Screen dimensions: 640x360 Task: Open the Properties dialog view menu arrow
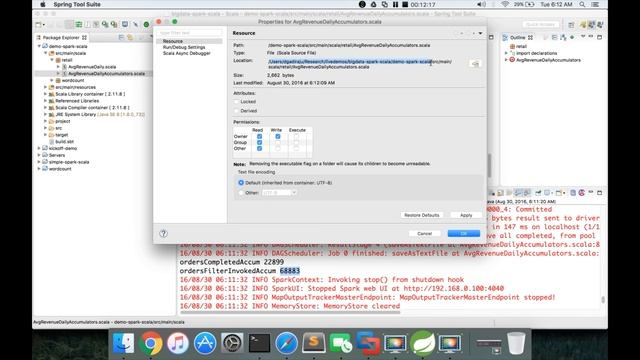coord(480,33)
